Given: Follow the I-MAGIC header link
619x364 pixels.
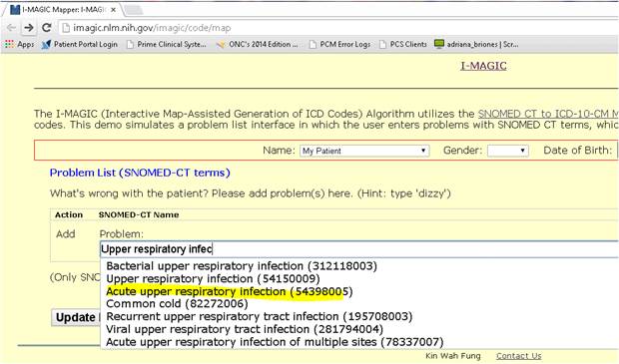Looking at the screenshot, I should click(483, 66).
